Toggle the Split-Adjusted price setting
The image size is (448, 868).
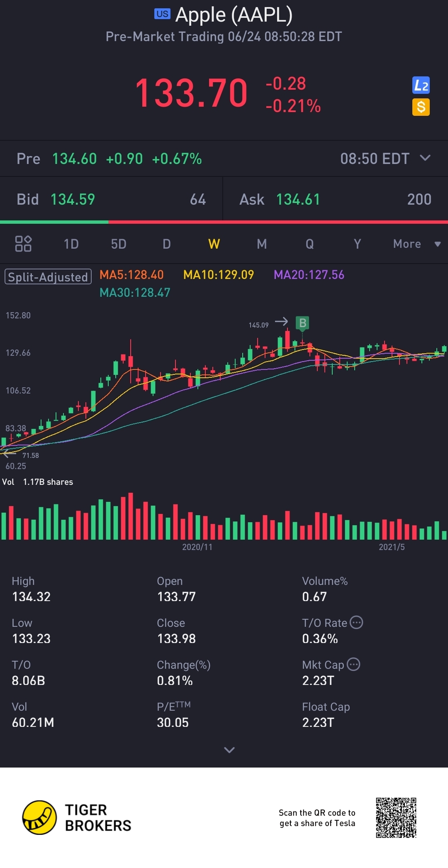pyautogui.click(x=48, y=276)
